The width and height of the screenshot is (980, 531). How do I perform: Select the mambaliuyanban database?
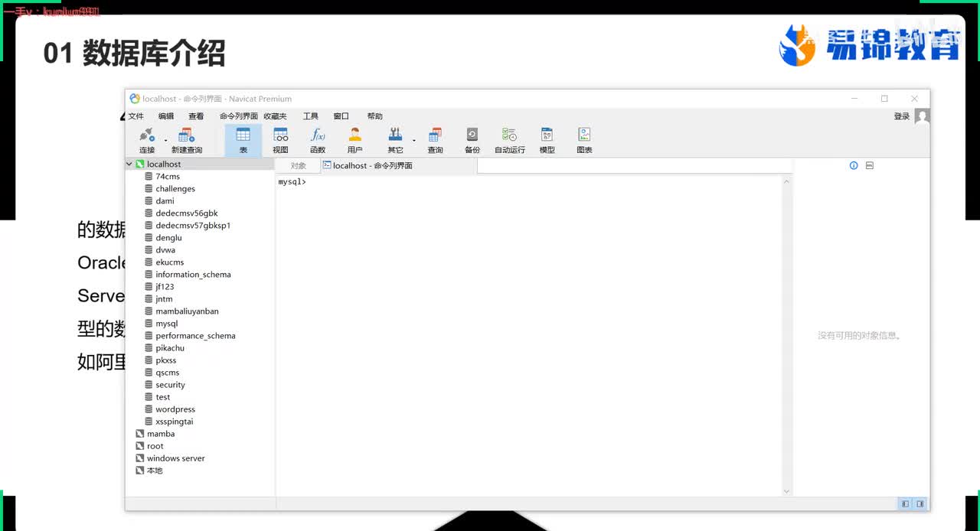point(187,311)
